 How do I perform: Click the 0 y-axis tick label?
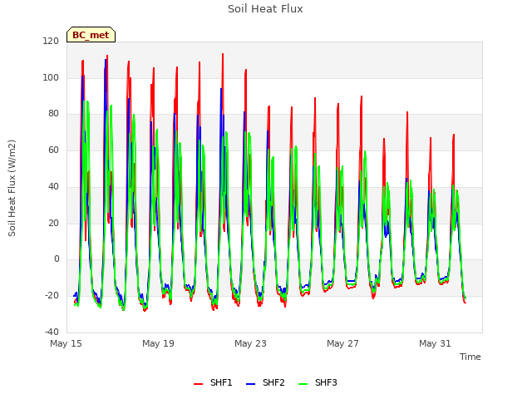point(57,259)
